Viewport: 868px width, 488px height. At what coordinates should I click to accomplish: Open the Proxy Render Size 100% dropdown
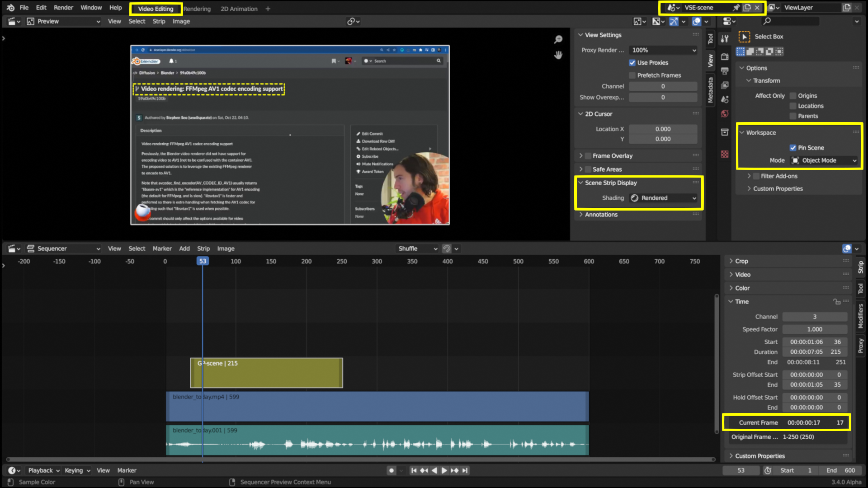(663, 50)
